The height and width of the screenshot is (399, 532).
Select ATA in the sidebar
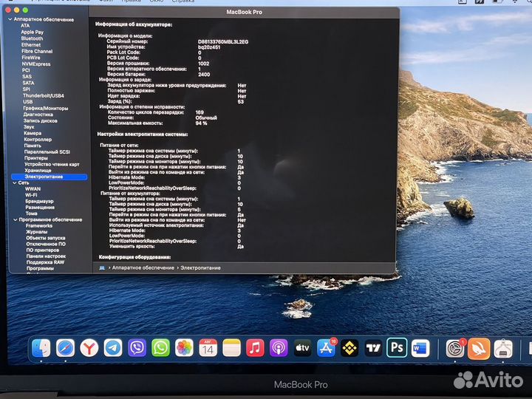(x=25, y=26)
